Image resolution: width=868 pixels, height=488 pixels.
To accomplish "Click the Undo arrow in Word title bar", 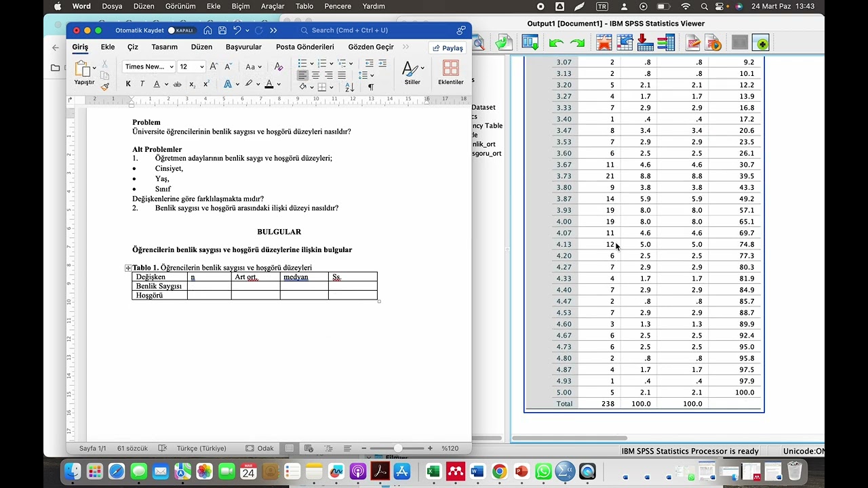I will pyautogui.click(x=237, y=30).
